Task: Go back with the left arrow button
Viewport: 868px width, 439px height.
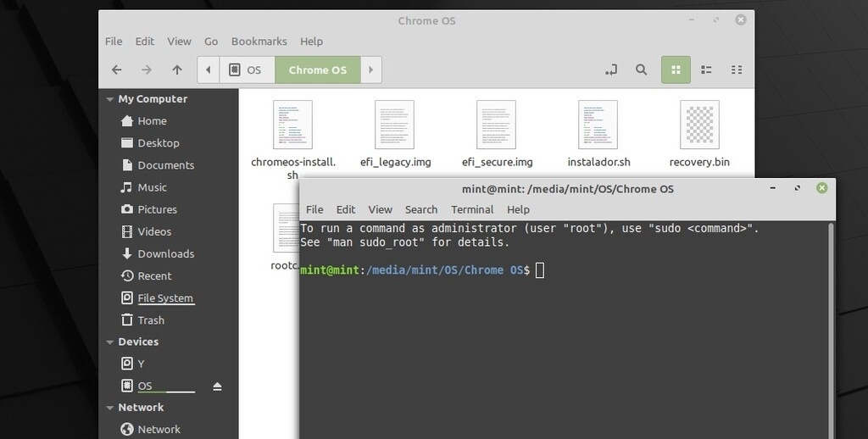Action: [x=116, y=69]
